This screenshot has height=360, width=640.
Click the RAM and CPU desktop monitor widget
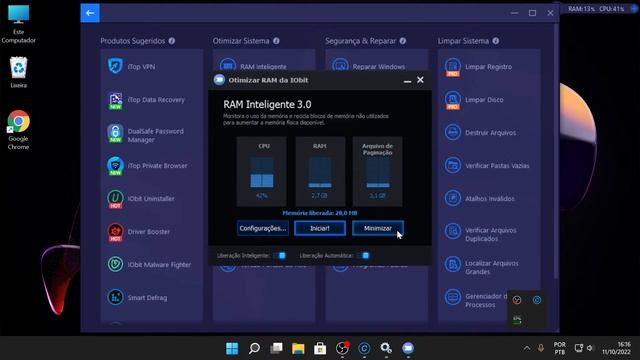601,9
